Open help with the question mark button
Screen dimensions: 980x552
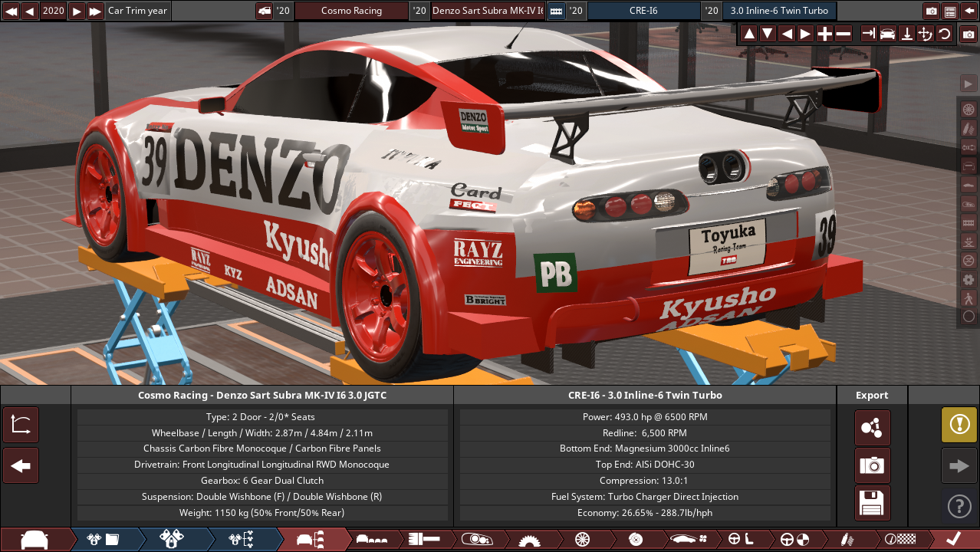959,506
